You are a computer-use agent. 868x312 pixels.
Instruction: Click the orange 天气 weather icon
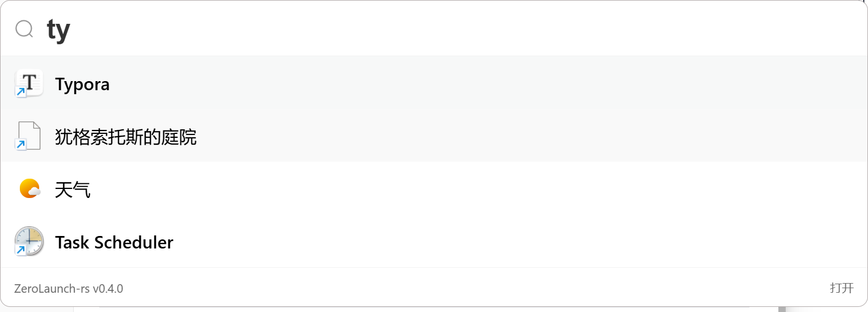[29, 188]
